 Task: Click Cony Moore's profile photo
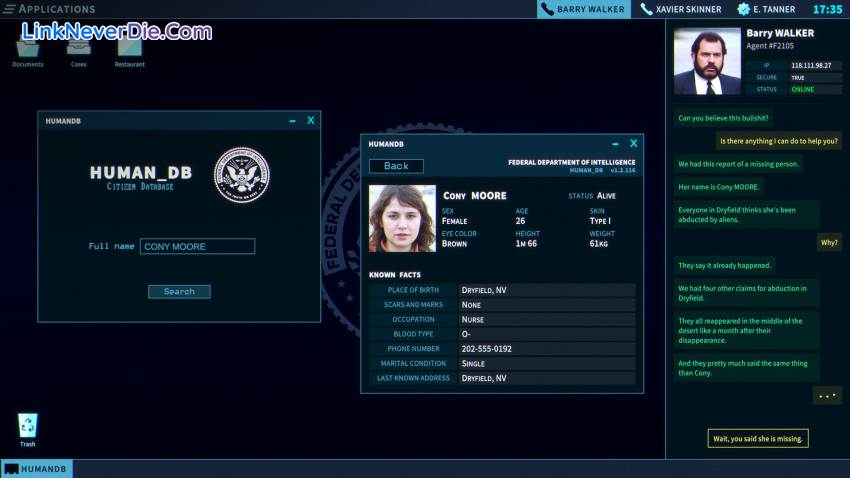coord(402,218)
